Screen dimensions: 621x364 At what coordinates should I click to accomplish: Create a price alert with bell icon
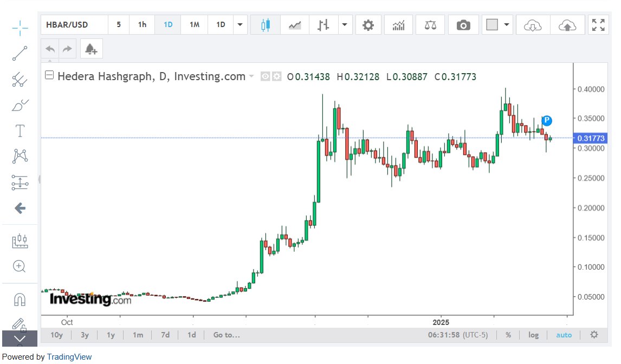click(x=91, y=49)
